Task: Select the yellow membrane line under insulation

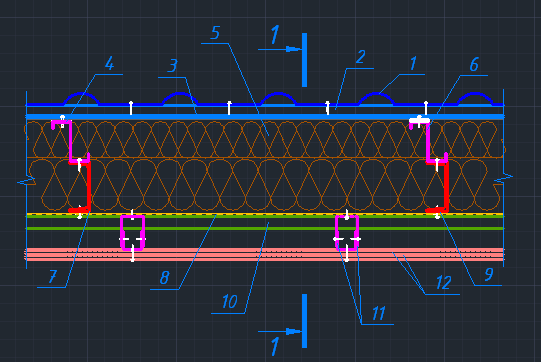Action: coord(265,214)
